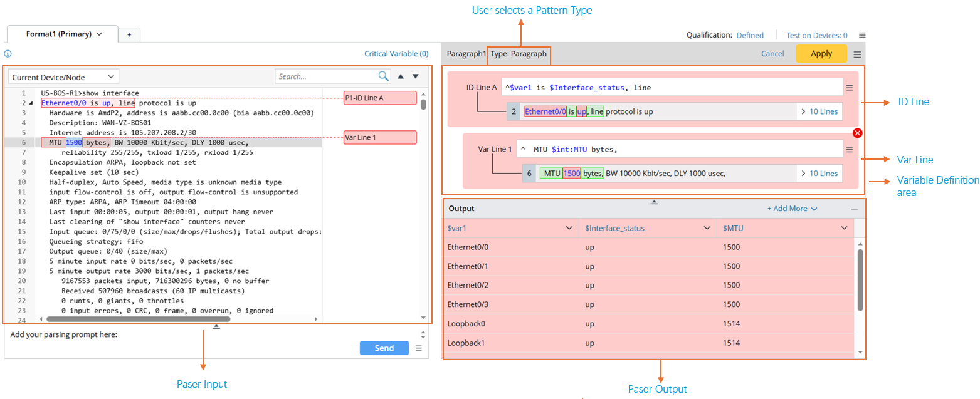This screenshot has width=980, height=399.
Task: Open the ID Line A options menu
Action: click(x=850, y=88)
